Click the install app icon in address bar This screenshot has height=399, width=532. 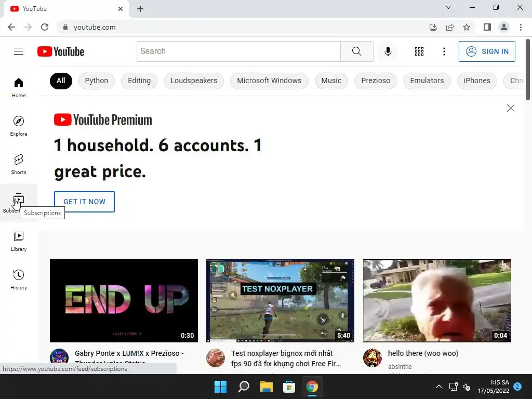click(x=433, y=27)
